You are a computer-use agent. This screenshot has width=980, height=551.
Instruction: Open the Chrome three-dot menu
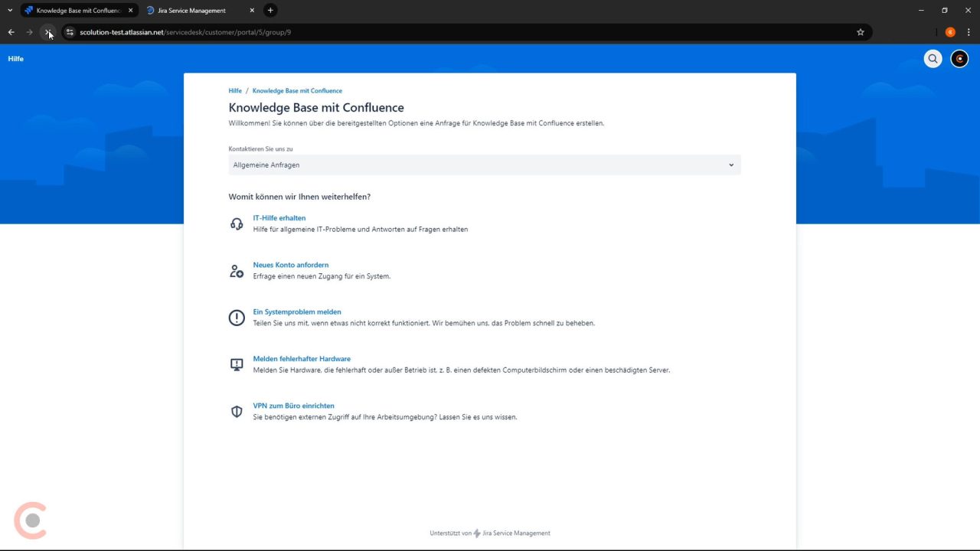[969, 32]
